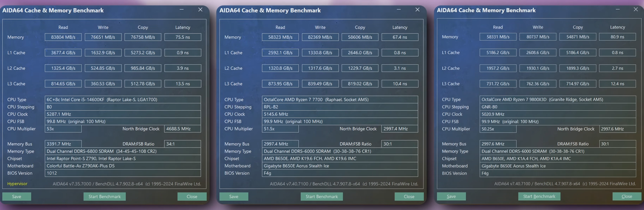Click CPU Type field showing AMD Ryzen 7 7700
The image size is (644, 210).
(x=340, y=99)
